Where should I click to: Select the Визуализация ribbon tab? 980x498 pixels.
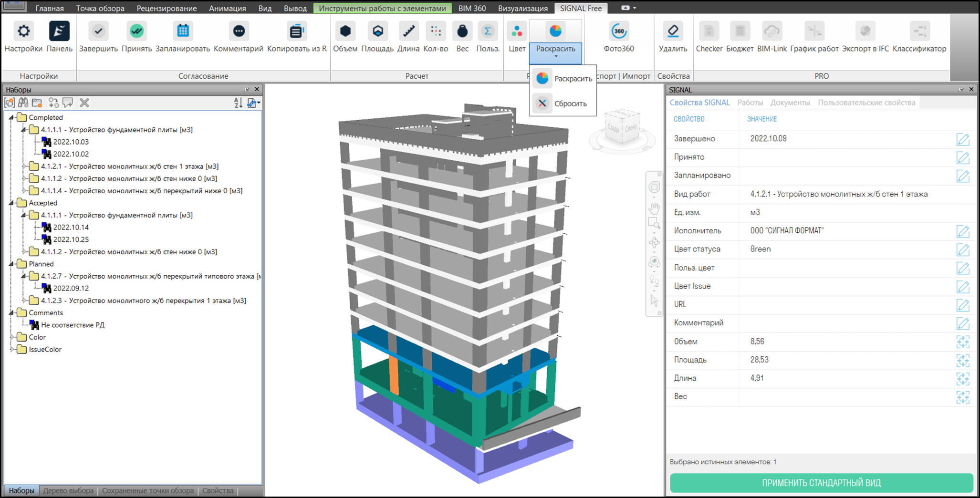[523, 8]
